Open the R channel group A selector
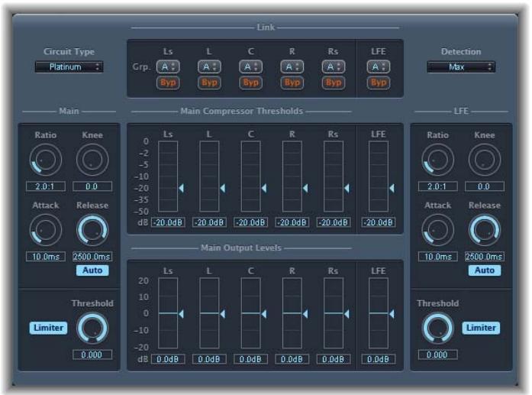This screenshot has height=395, width=532. click(292, 67)
